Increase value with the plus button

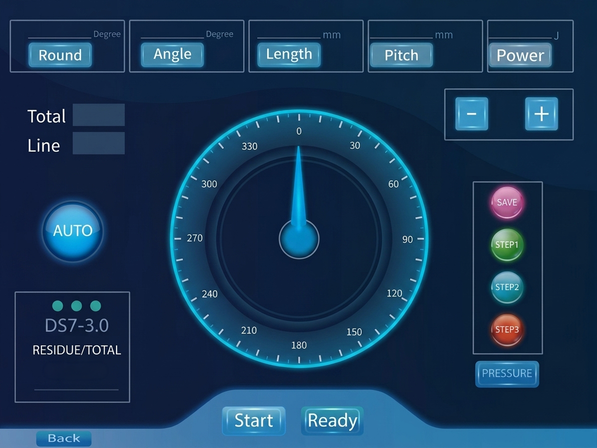coord(541,114)
